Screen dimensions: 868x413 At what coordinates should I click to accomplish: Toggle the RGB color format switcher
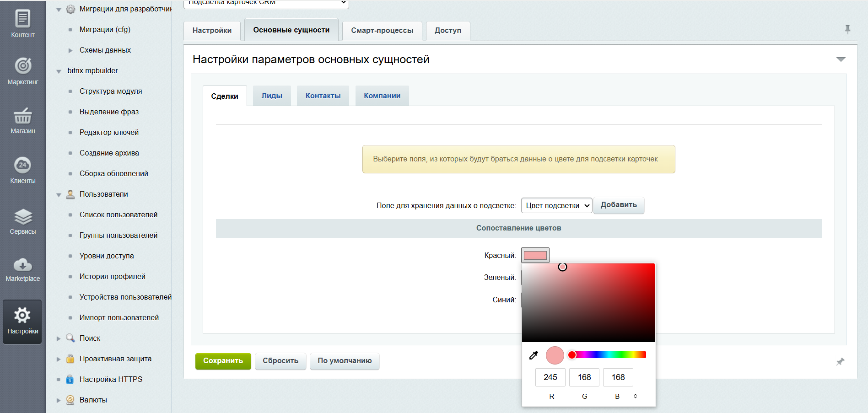click(x=635, y=396)
